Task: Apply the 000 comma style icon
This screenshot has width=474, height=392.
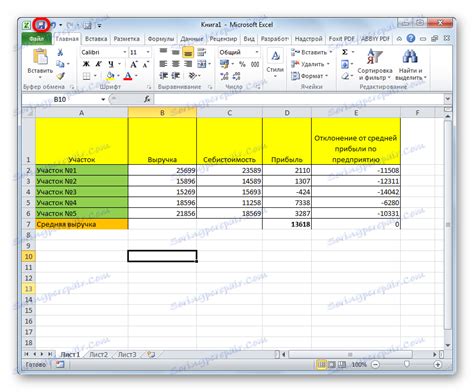Action: (255, 64)
